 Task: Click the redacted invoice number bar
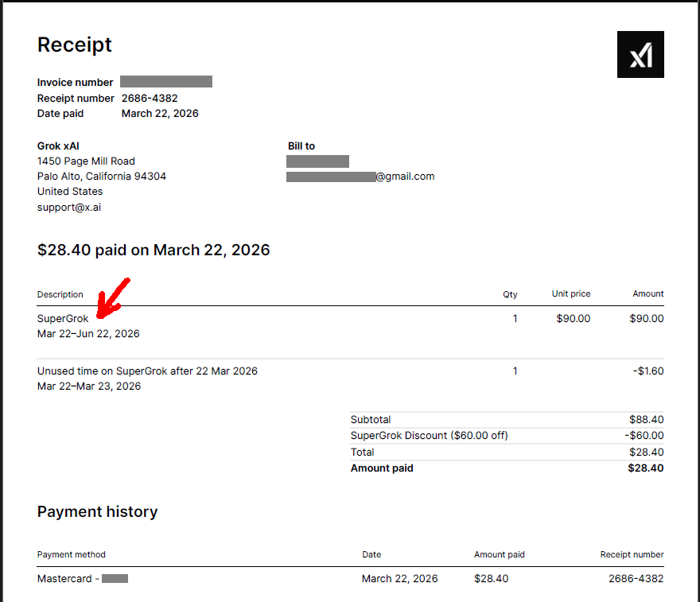[166, 82]
